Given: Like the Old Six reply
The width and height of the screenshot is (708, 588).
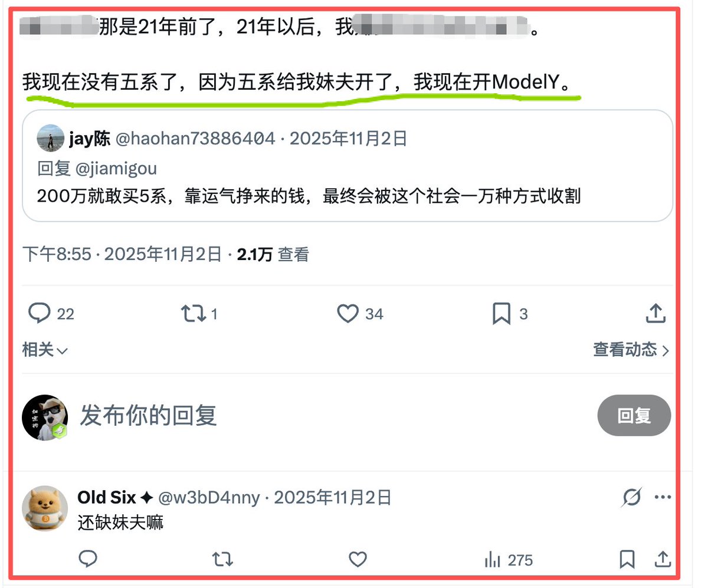Looking at the screenshot, I should click(x=358, y=559).
